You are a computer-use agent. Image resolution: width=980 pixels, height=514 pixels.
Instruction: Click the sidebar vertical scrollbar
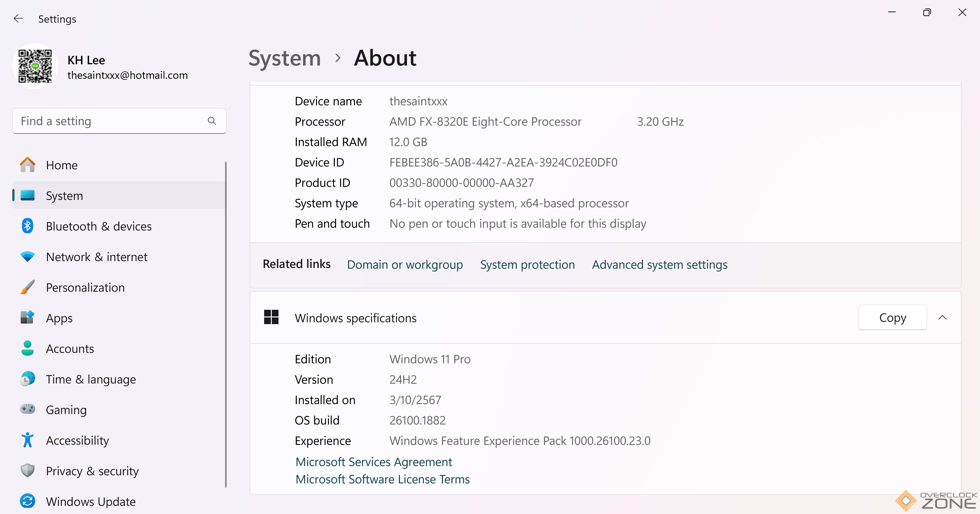[226, 324]
